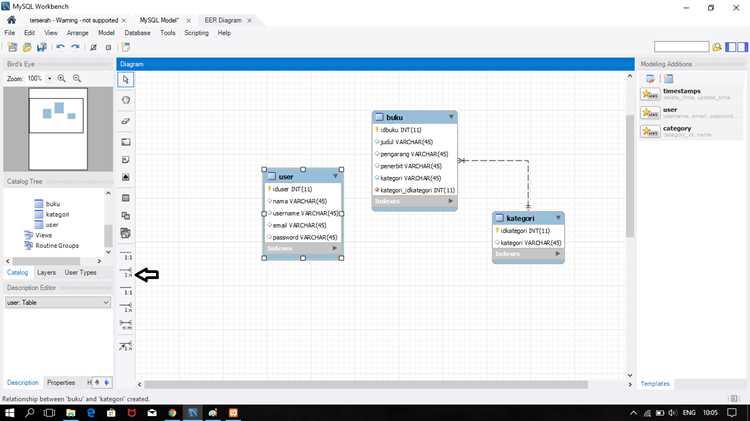The image size is (750, 421).
Task: Click the diagram horizontal scrollbar
Action: click(x=365, y=384)
